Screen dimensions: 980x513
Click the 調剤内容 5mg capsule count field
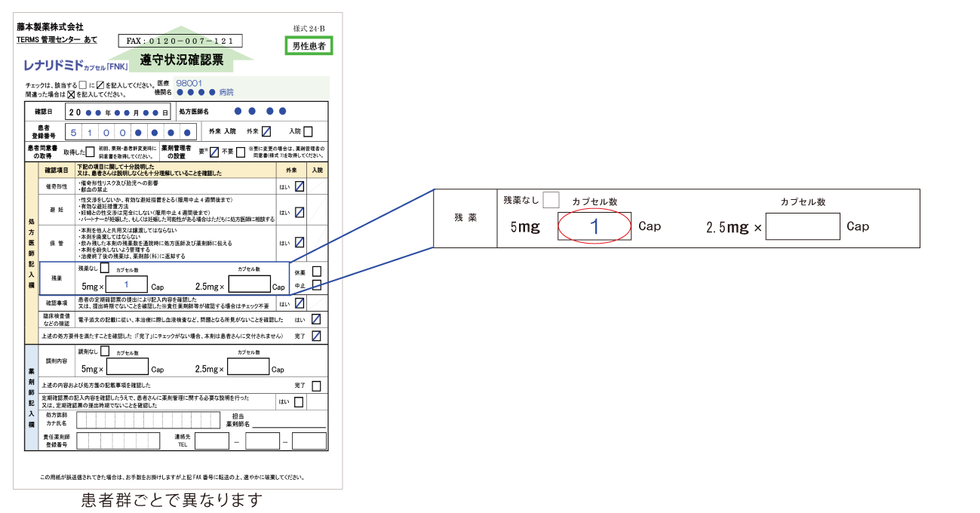coord(127,367)
